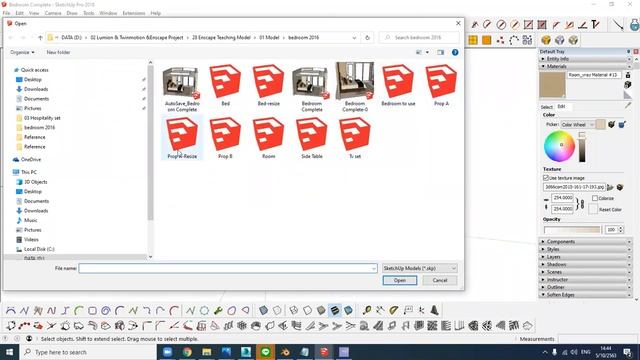This screenshot has width=640, height=360.
Task: Open the Organize dropdown menu
Action: tap(22, 52)
